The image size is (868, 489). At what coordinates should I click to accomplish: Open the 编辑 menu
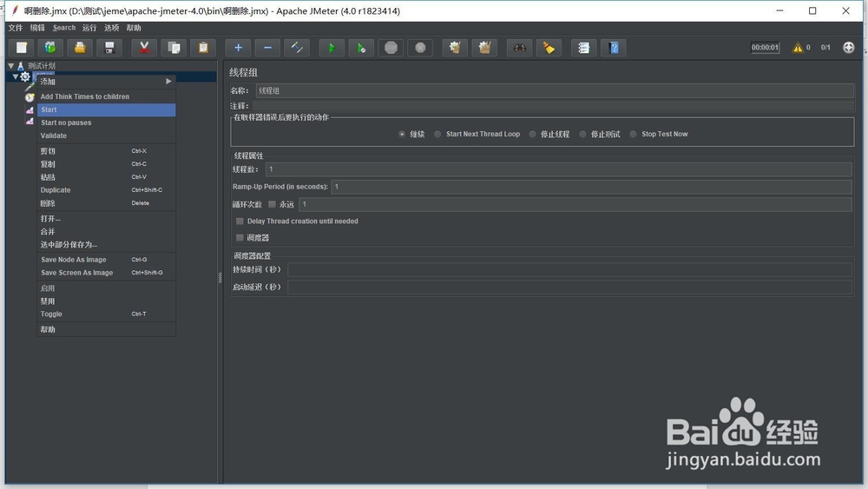pyautogui.click(x=37, y=28)
